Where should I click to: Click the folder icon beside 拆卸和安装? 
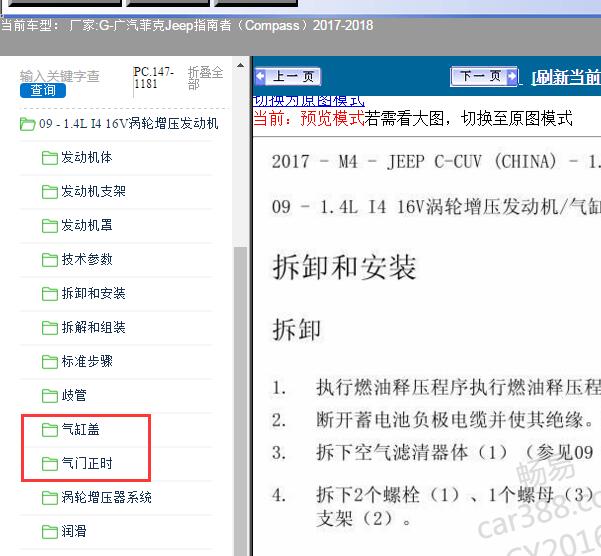(x=49, y=294)
